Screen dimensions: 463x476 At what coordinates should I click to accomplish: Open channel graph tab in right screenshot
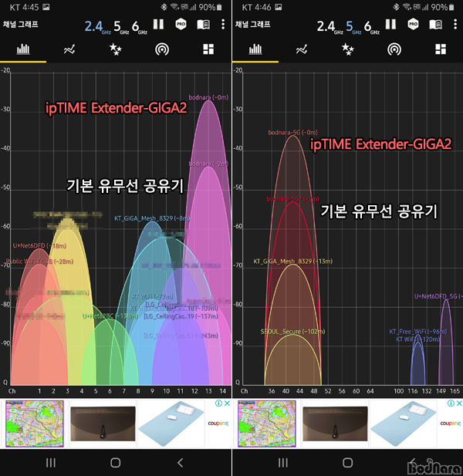pos(255,49)
